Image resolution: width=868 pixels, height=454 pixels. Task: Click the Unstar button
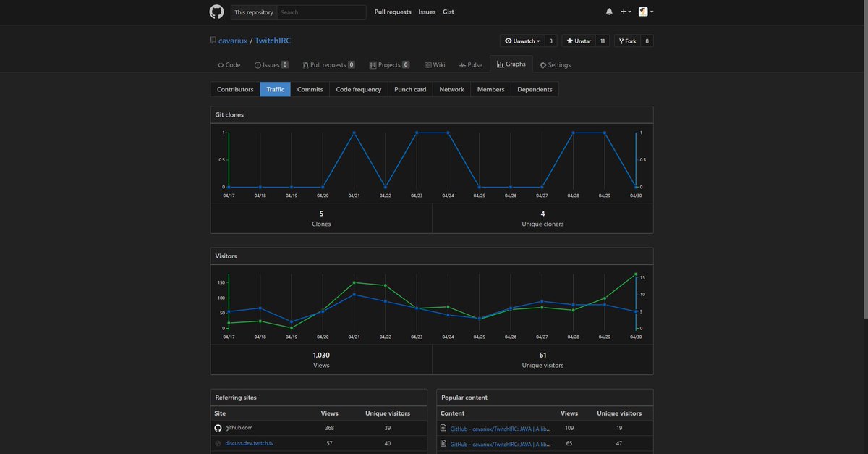(579, 41)
